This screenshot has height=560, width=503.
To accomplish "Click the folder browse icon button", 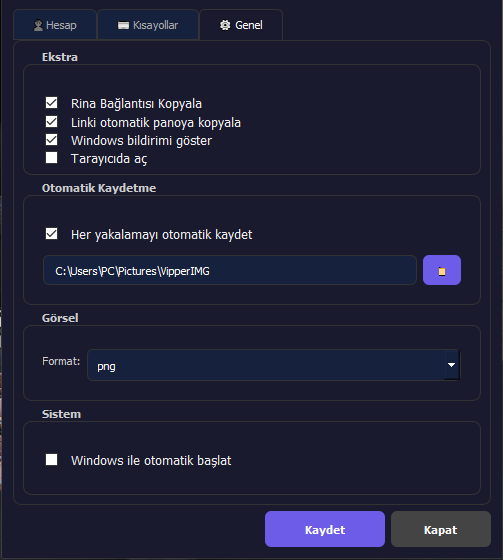I will pyautogui.click(x=442, y=270).
